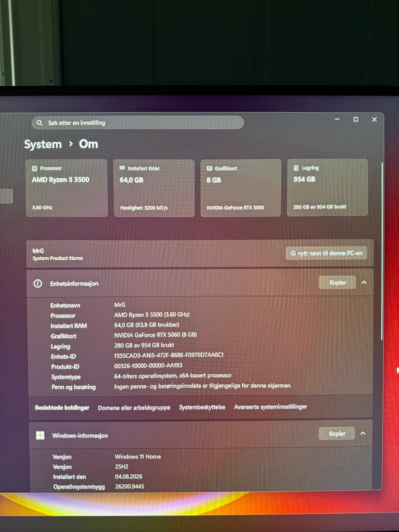Image resolution: width=399 pixels, height=532 pixels.
Task: Open the Installert RAM 64,0 GB card
Action: (x=154, y=188)
